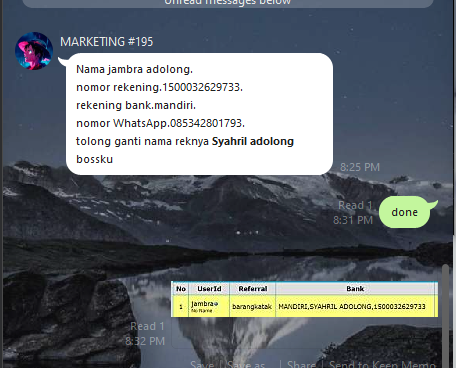Click the 'Jambra' user cell in image

(x=209, y=306)
